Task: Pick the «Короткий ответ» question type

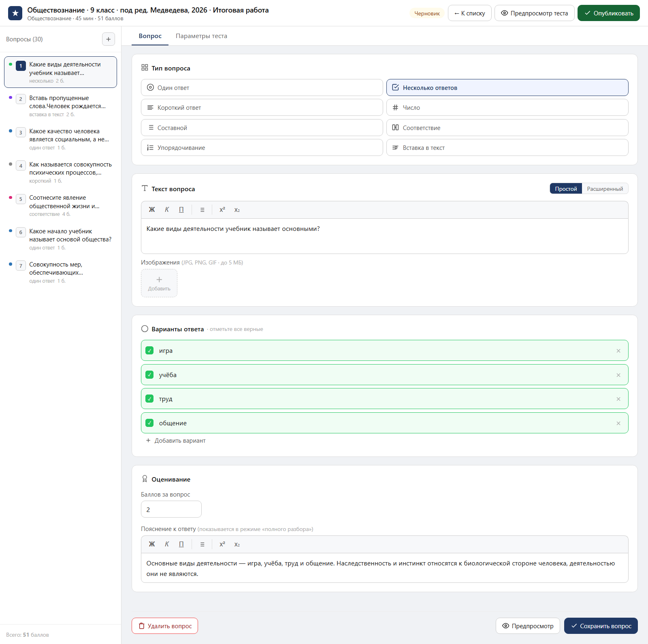Action: (x=262, y=107)
